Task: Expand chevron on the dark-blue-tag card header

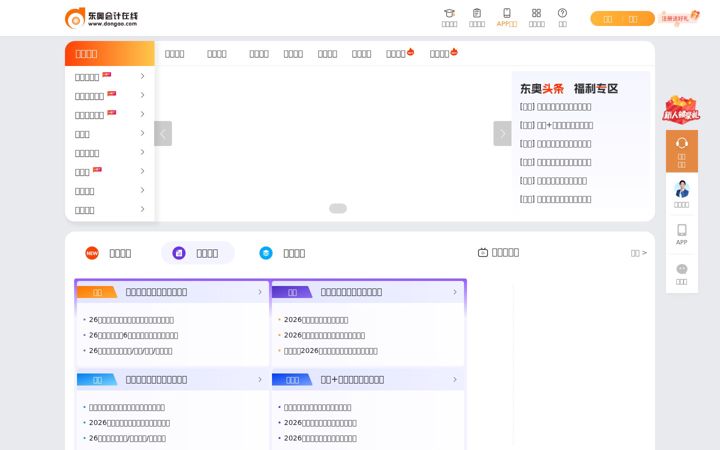Action: point(455,380)
